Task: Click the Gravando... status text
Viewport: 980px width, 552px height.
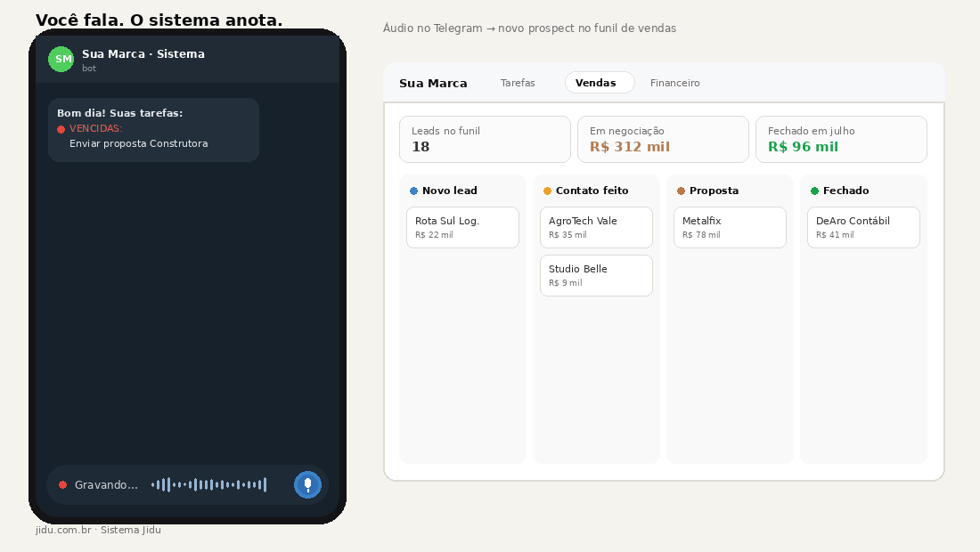Action: 106,484
